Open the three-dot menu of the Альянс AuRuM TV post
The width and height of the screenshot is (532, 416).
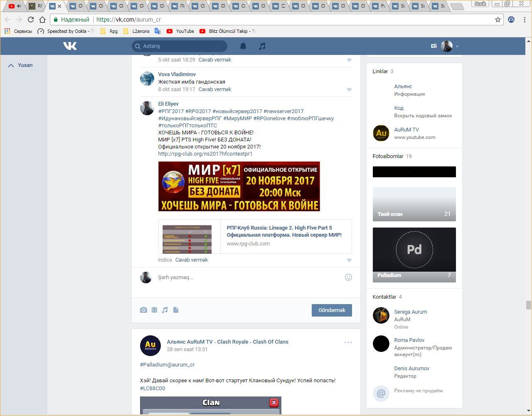(348, 342)
